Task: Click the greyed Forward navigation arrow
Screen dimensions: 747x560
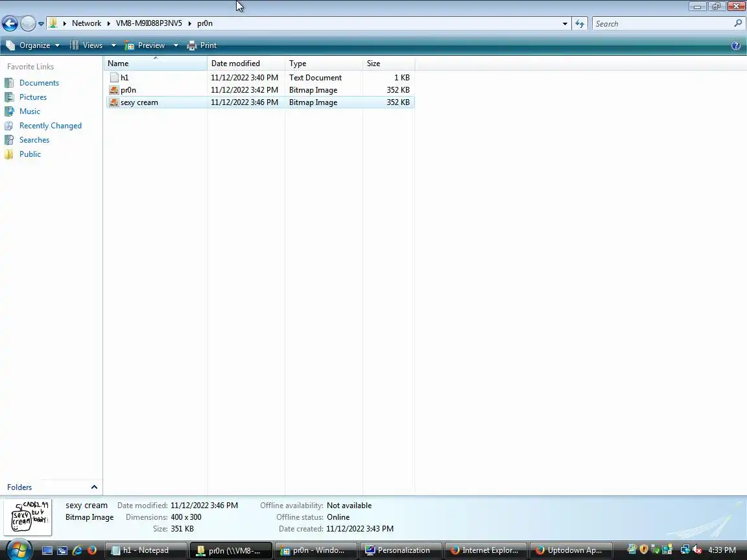Action: pos(28,23)
